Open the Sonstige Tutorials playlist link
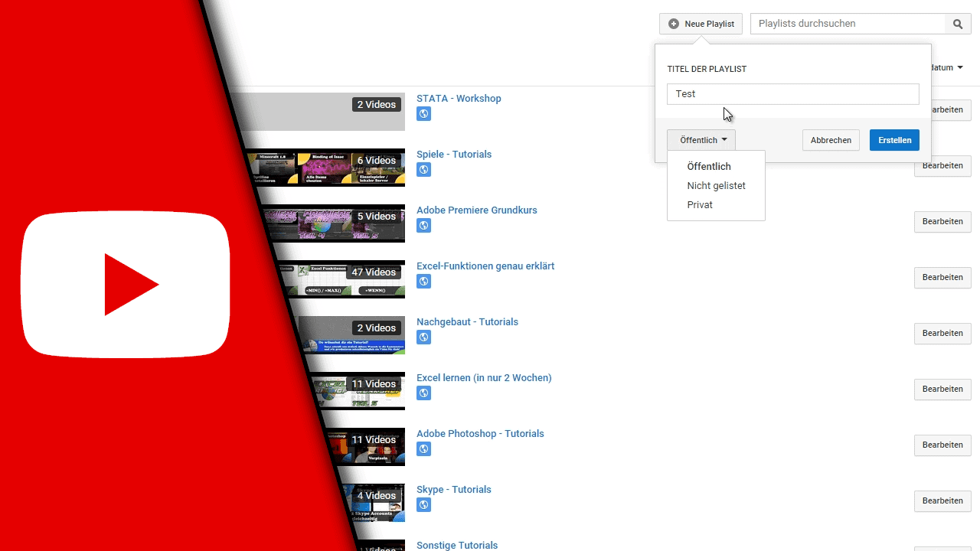This screenshot has width=980, height=551. 457,545
